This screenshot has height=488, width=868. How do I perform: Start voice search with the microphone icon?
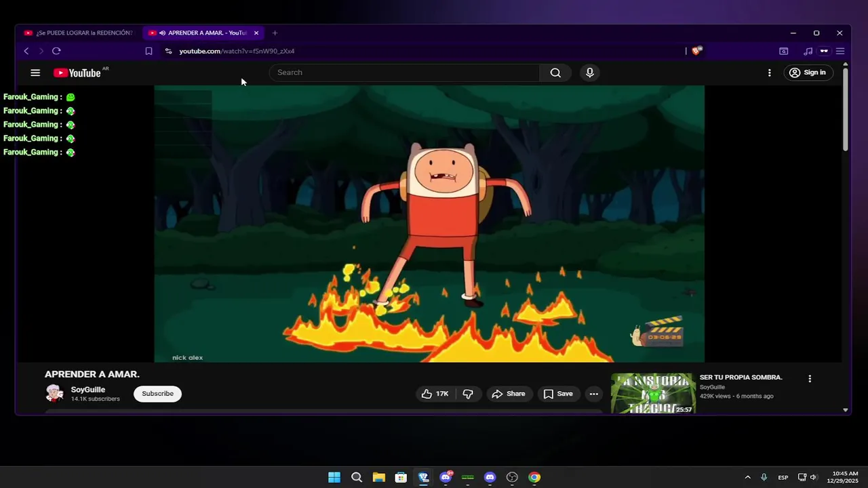coord(590,73)
